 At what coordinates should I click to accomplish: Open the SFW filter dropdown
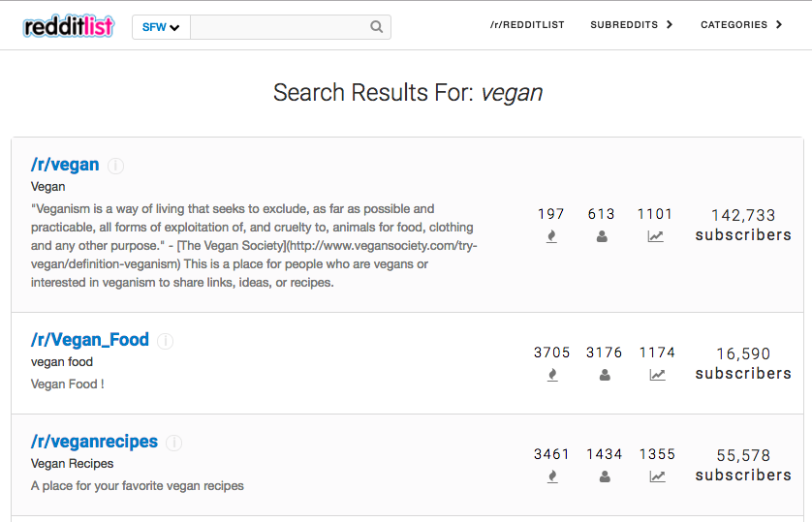(161, 27)
